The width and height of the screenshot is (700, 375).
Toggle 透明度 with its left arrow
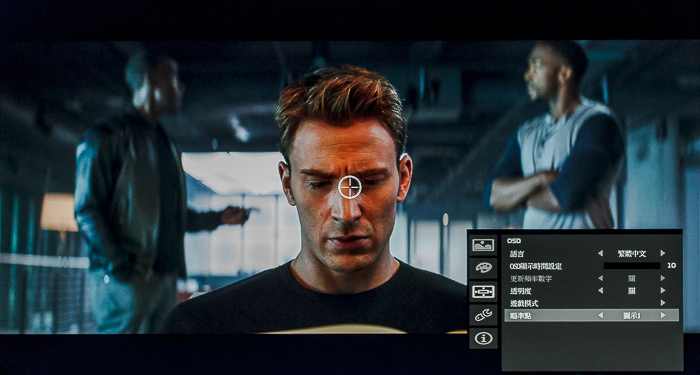tap(600, 290)
